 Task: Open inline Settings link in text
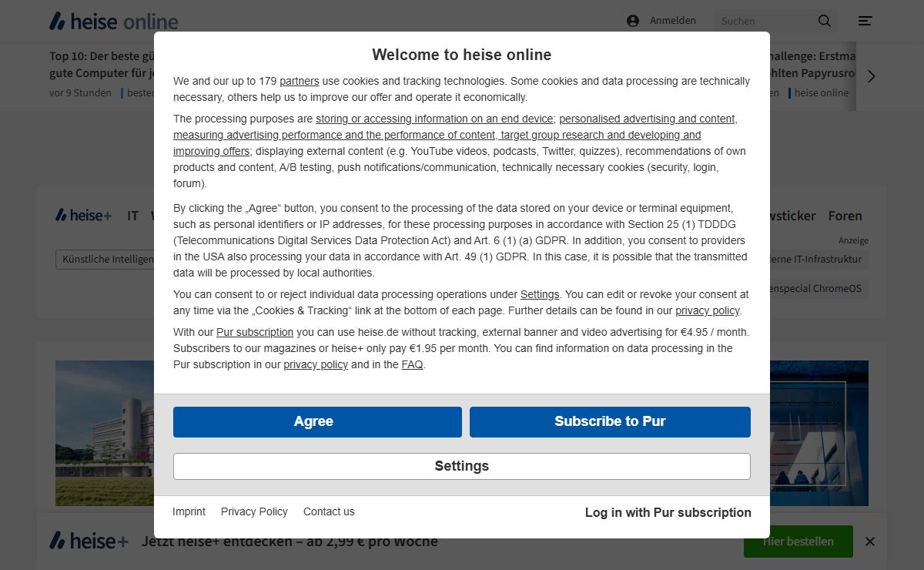pyautogui.click(x=540, y=294)
